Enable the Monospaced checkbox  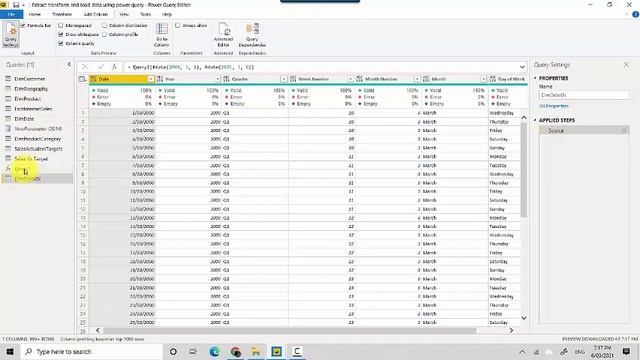[x=61, y=25]
